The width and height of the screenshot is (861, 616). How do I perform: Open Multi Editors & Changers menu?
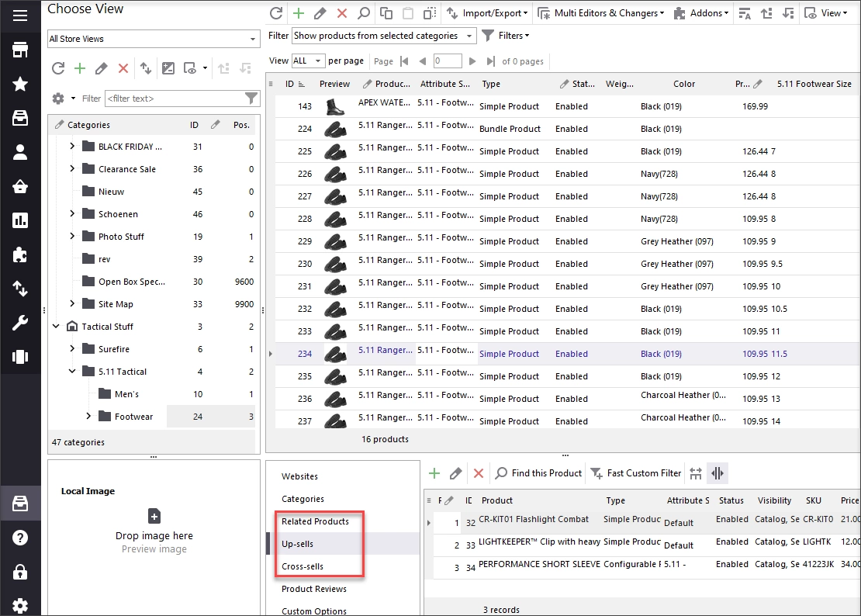(x=600, y=13)
